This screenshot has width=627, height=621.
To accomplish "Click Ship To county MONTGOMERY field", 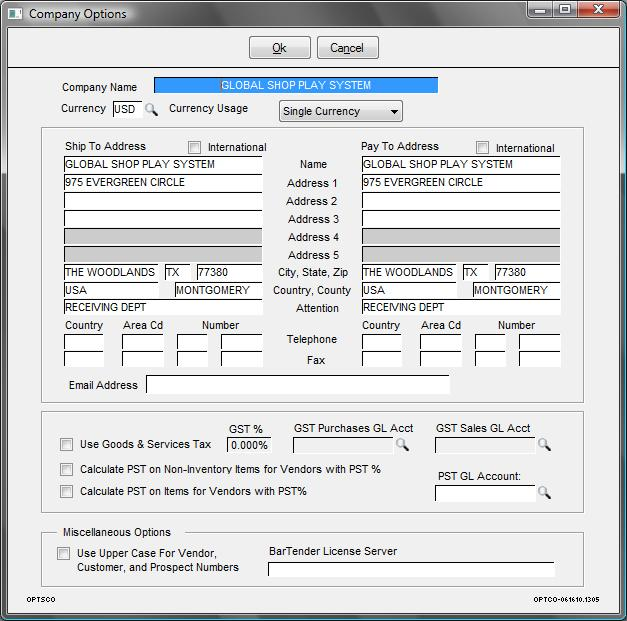I will [219, 290].
